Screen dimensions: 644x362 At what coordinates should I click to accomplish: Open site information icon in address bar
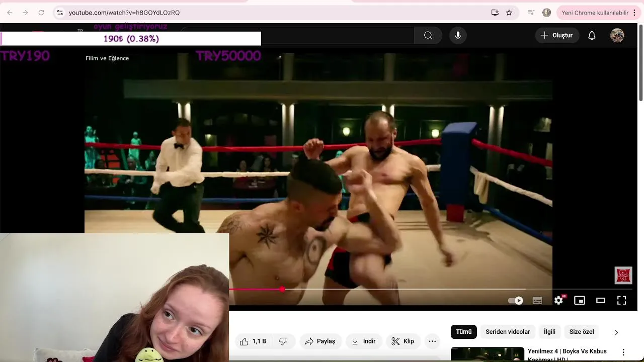coord(60,13)
